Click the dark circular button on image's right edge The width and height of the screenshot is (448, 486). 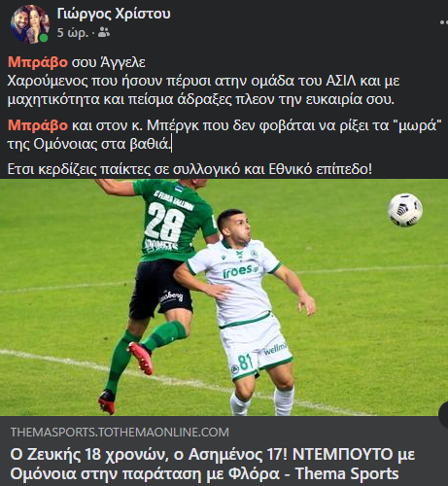click(443, 416)
